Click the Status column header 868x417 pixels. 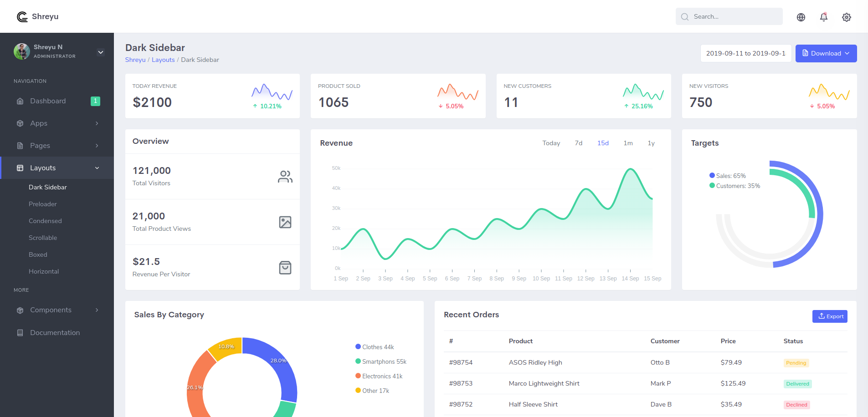tap(793, 341)
